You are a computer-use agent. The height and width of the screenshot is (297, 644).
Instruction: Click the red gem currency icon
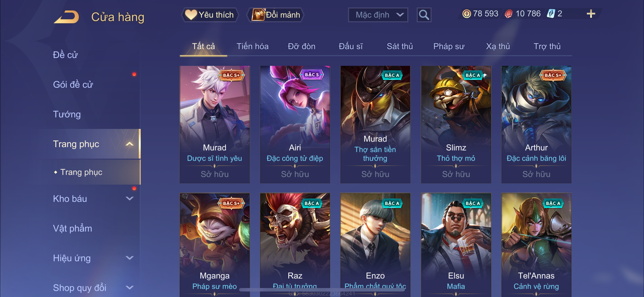508,14
